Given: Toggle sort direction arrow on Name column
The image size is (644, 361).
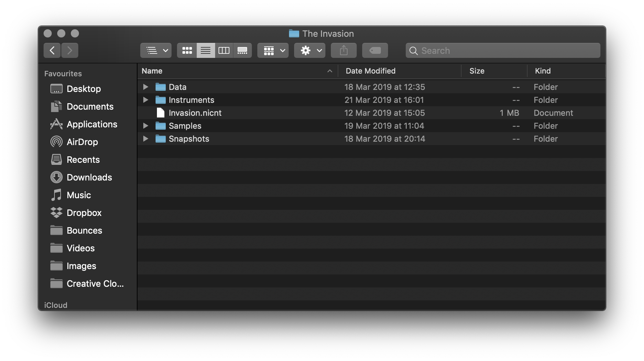Looking at the screenshot, I should click(329, 71).
